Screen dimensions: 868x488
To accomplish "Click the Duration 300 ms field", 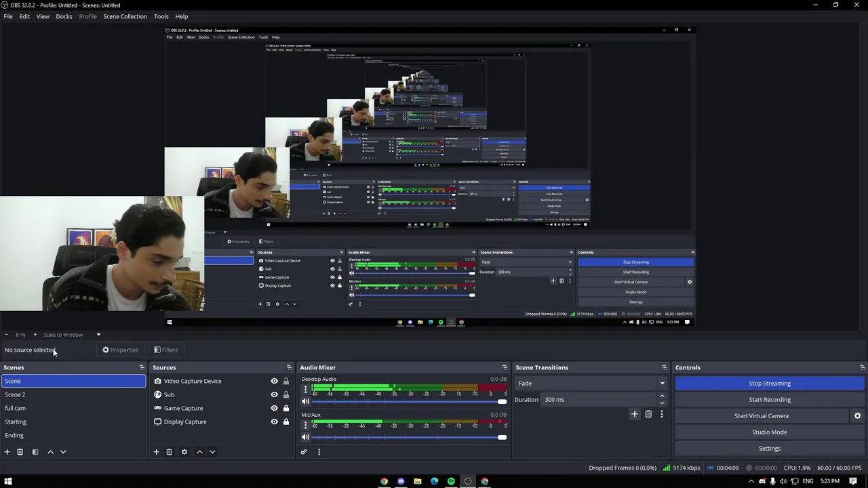I will [x=599, y=400].
